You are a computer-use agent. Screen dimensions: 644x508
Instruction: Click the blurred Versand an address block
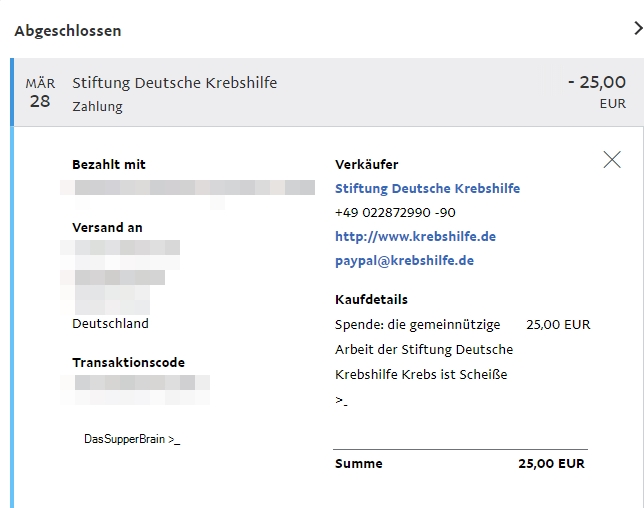(x=120, y=277)
